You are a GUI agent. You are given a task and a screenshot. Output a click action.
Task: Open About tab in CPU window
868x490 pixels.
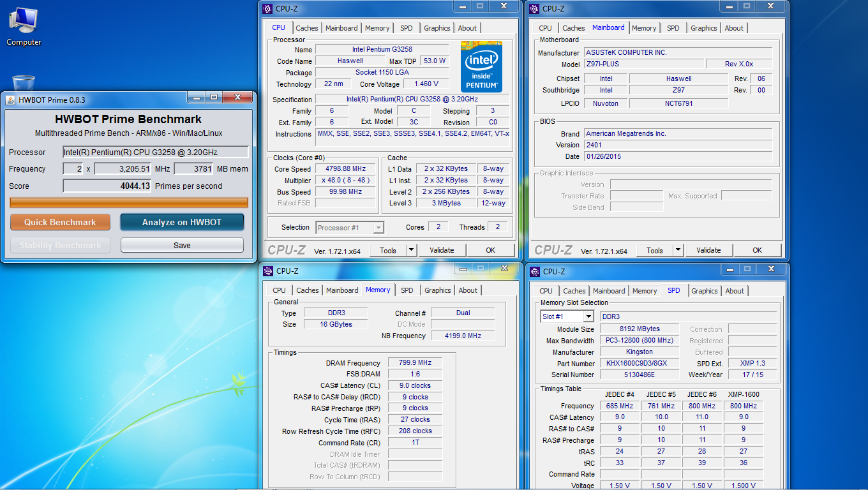tap(467, 28)
